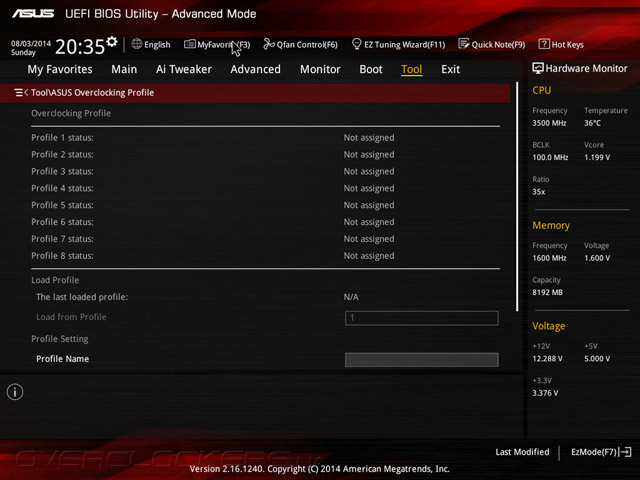Click Profile 3 status row
The width and height of the screenshot is (640, 480).
pyautogui.click(x=265, y=171)
